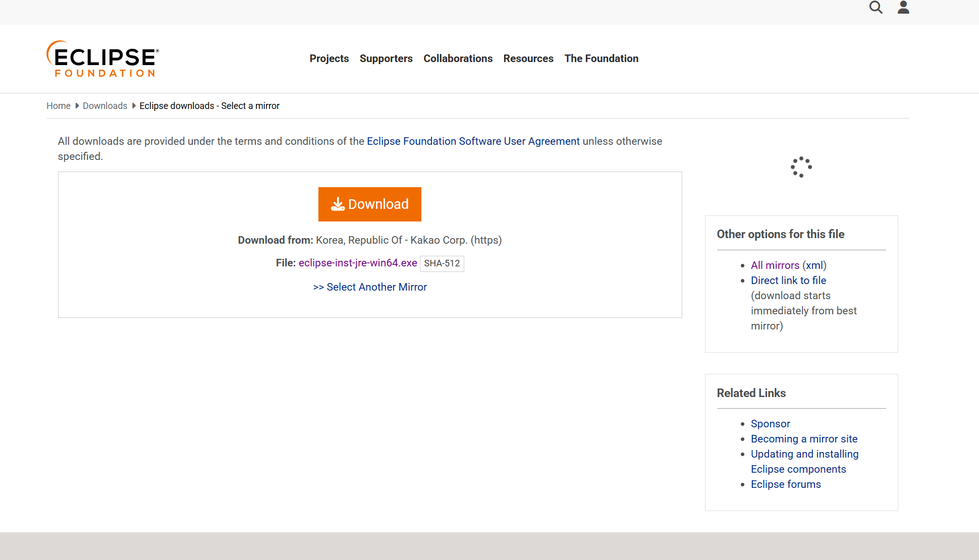The width and height of the screenshot is (979, 560).
Task: Open The Foundation menu
Action: (601, 59)
